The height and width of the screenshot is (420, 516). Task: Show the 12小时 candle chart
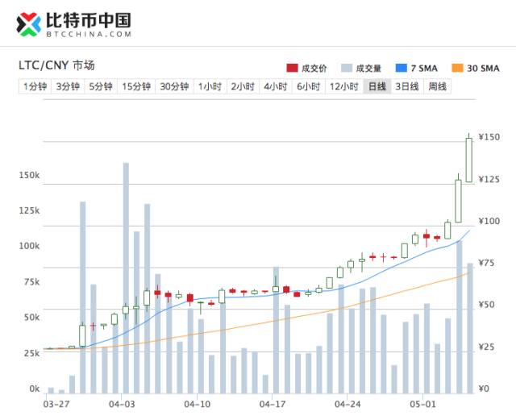[344, 86]
